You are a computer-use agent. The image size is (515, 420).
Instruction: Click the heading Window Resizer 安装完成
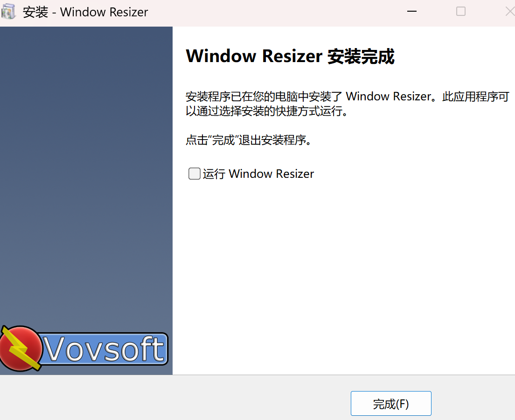pos(290,56)
